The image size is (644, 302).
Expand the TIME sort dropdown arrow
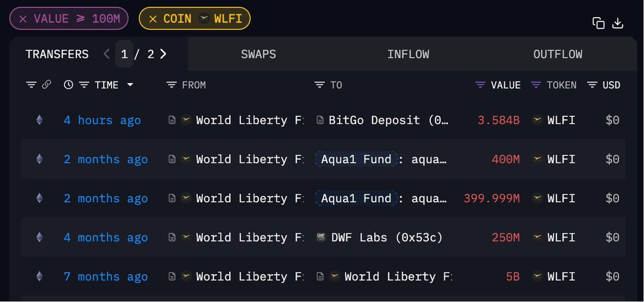pos(130,85)
